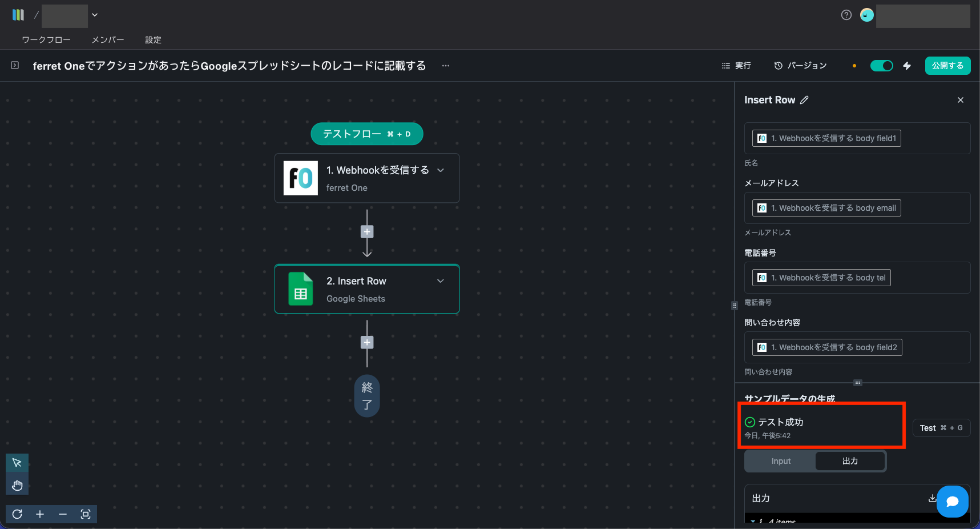Image resolution: width=980 pixels, height=529 pixels.
Task: Click the app logo in the top-left corner
Action: pyautogui.click(x=18, y=15)
